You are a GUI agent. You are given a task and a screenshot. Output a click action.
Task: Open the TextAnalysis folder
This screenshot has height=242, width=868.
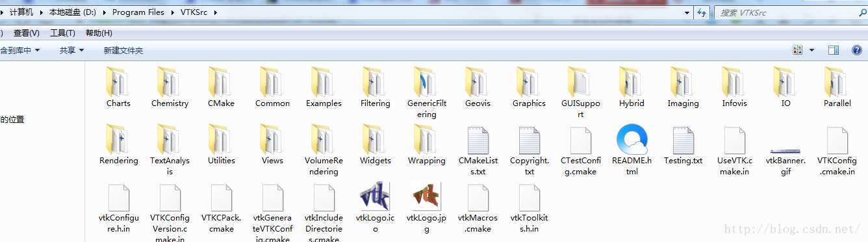[x=170, y=150]
